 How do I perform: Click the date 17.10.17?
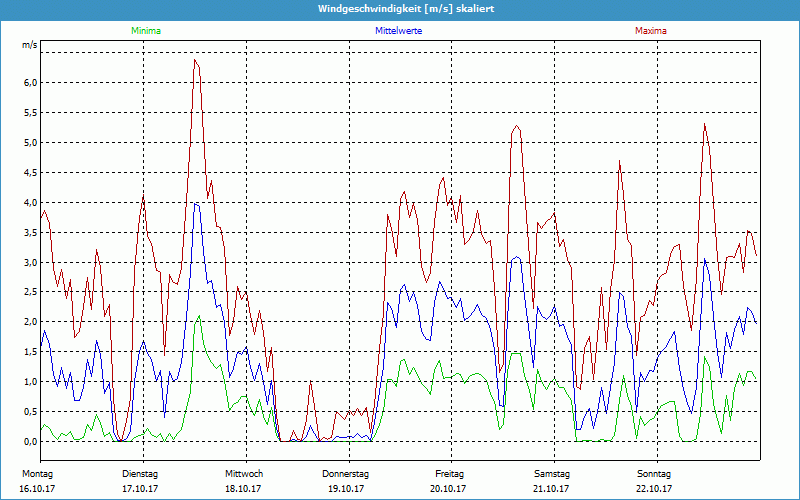click(140, 489)
